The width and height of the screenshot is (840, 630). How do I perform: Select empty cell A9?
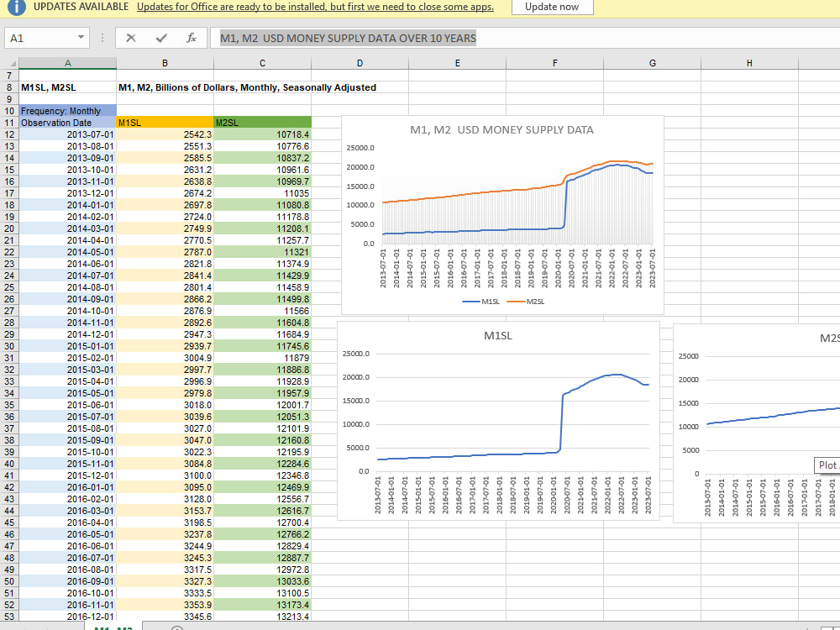67,99
